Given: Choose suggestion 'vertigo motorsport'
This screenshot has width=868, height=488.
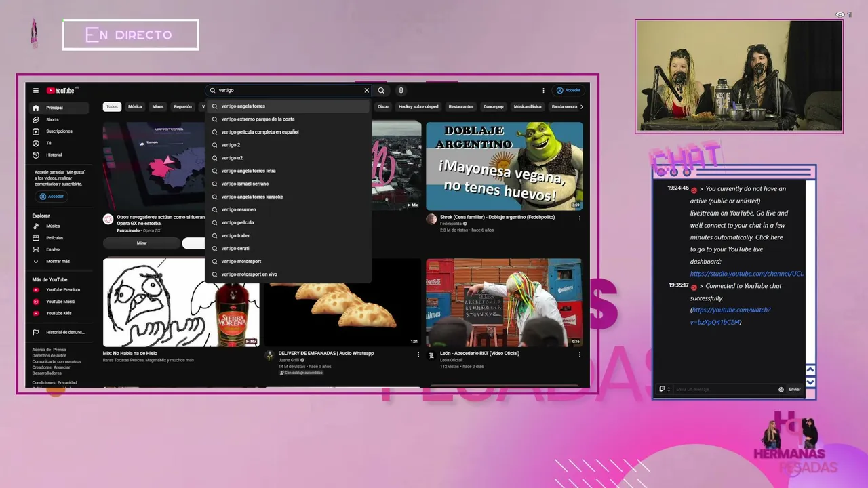Looking at the screenshot, I should [288, 261].
